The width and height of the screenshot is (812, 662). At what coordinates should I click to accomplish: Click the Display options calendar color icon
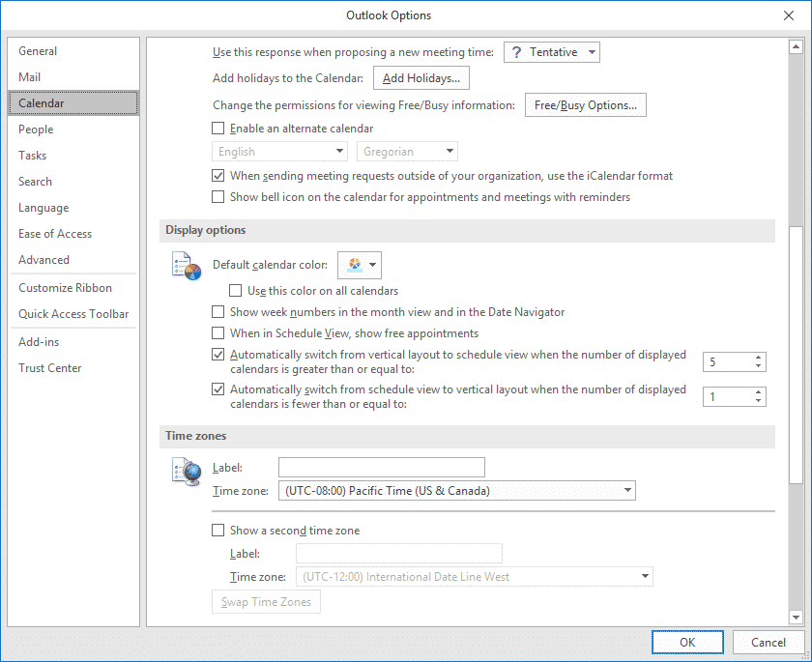coord(186,266)
